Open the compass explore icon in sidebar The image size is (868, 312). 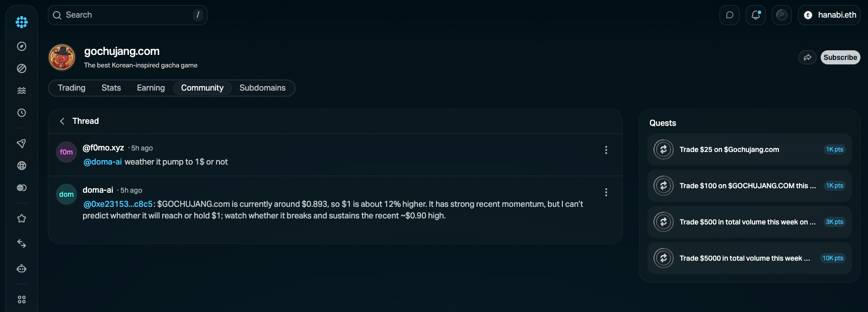pos(22,46)
